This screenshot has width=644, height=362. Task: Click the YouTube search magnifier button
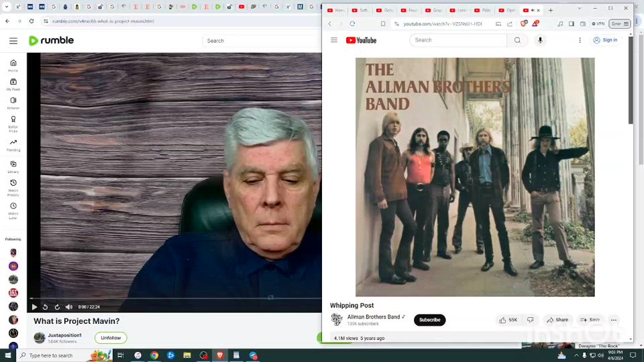pos(517,40)
